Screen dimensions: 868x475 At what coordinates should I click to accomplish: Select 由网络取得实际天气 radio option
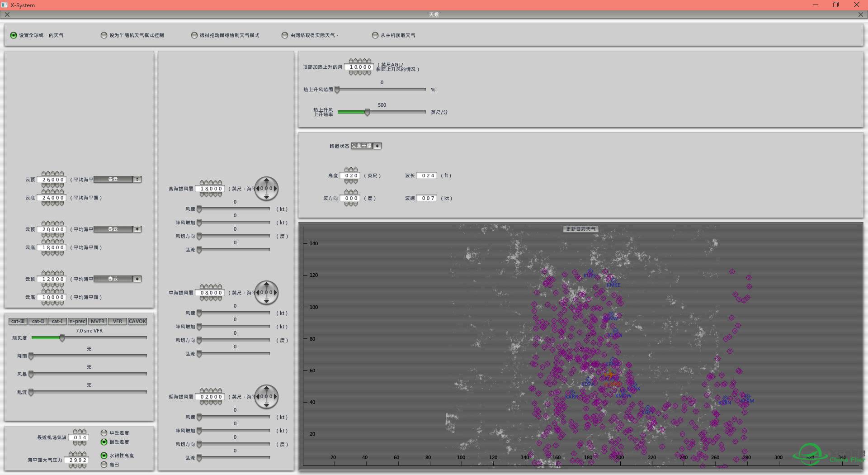click(285, 35)
